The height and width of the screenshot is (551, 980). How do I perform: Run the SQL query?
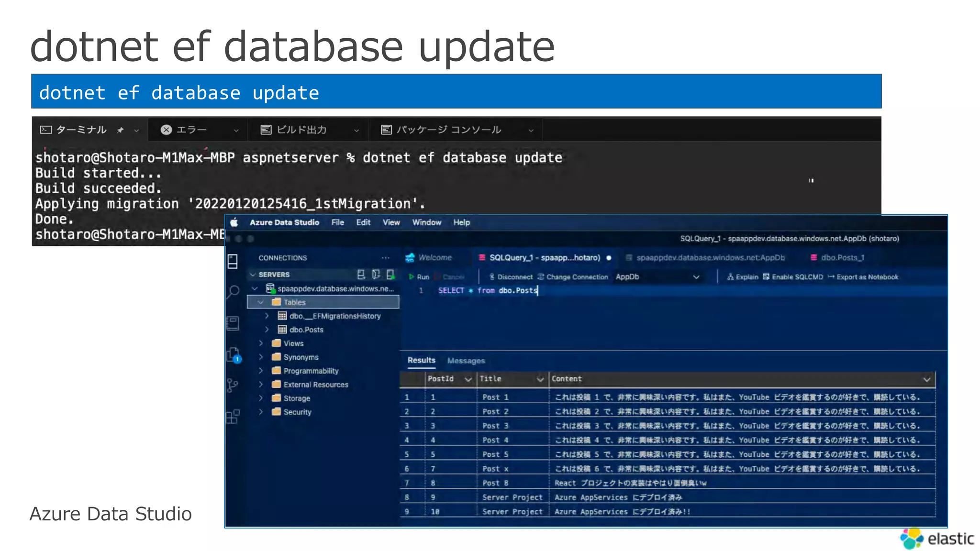click(419, 277)
